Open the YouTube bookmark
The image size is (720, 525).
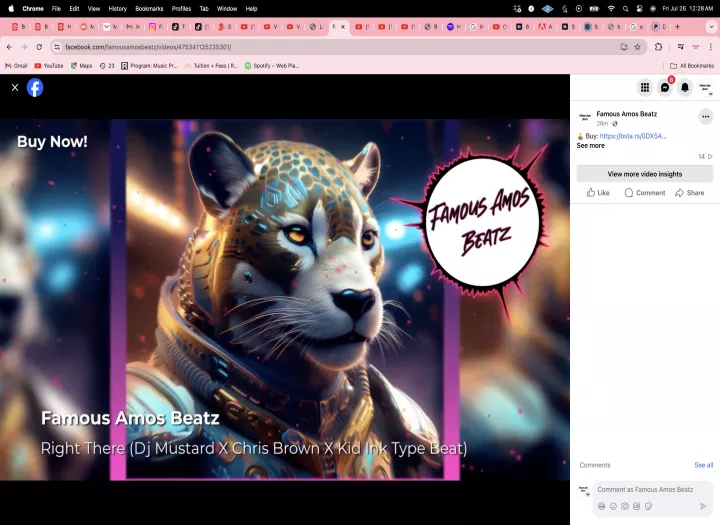pyautogui.click(x=49, y=66)
